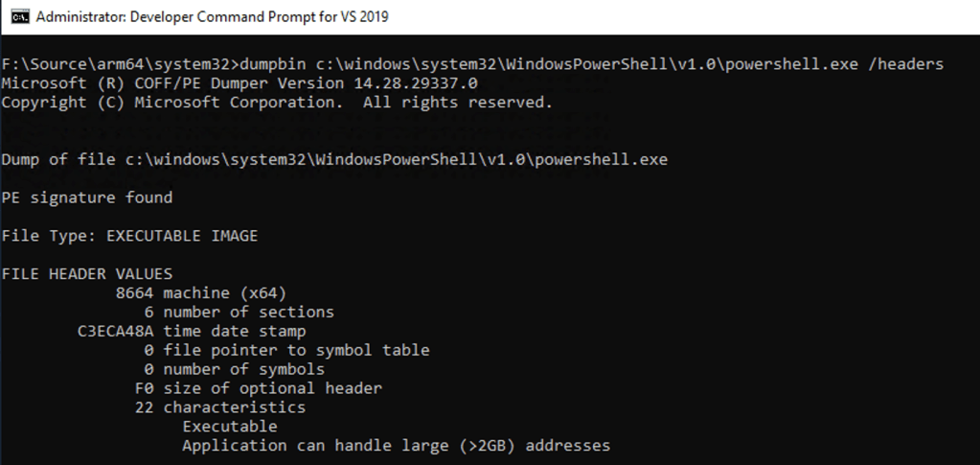The width and height of the screenshot is (980, 465).
Task: Click the '6 number of sections' line
Action: click(239, 312)
